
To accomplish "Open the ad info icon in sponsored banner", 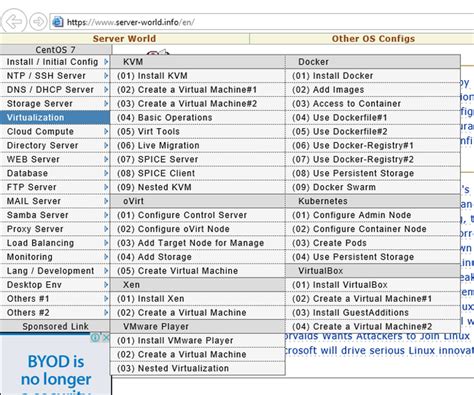I will pos(96,338).
